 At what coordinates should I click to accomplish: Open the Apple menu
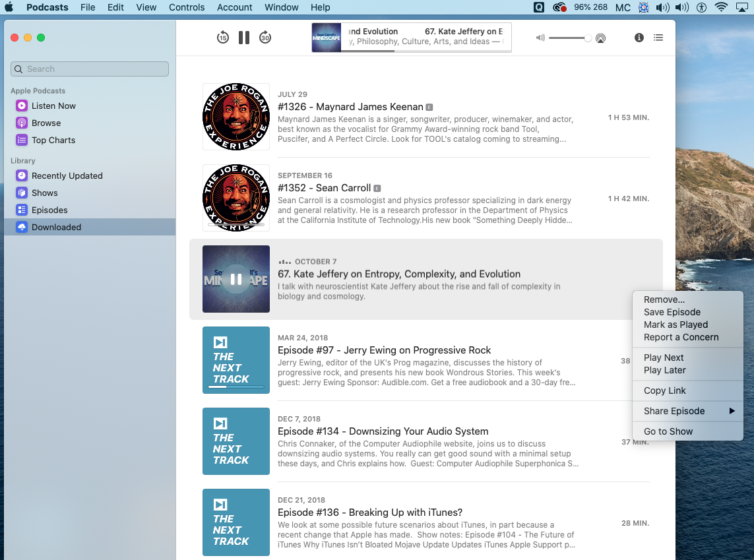click(x=9, y=7)
